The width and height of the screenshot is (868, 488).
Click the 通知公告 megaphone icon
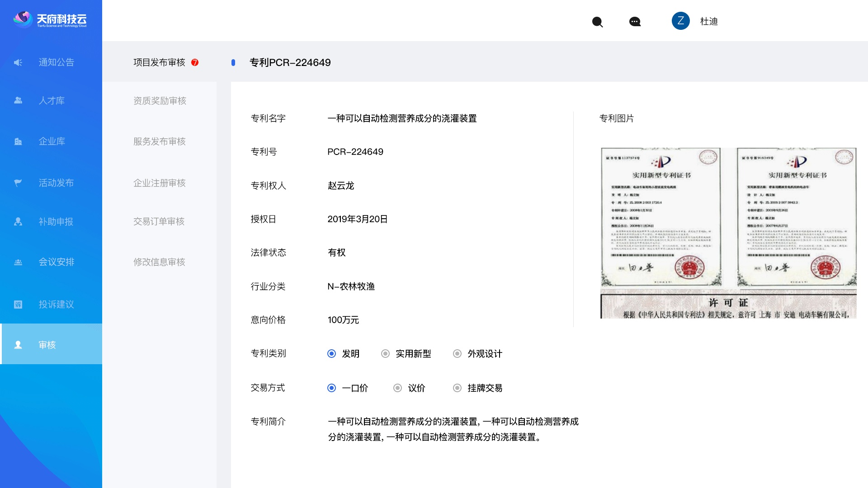pos(18,62)
